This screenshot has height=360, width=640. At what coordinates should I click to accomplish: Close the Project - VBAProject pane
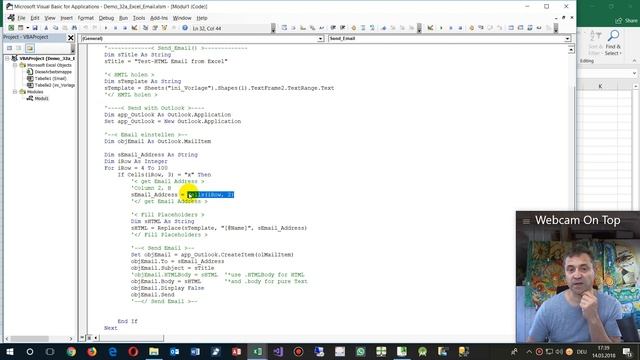(x=71, y=38)
